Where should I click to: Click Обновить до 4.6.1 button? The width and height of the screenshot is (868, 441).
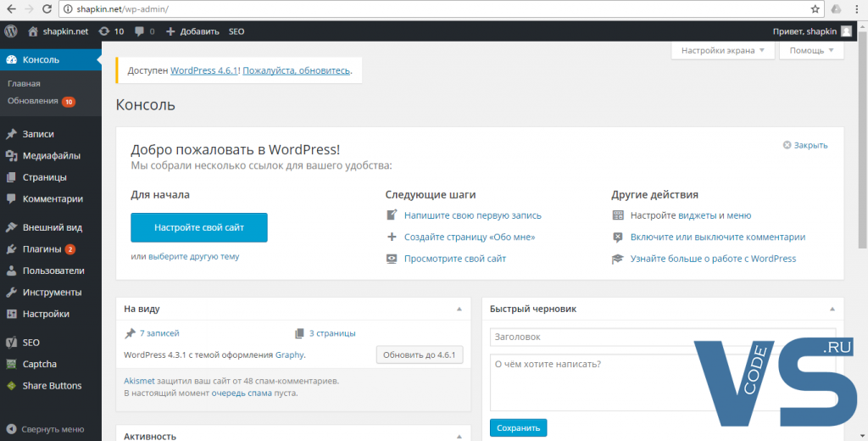420,354
